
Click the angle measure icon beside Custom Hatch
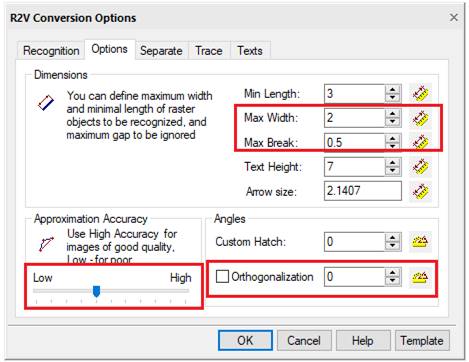tap(420, 241)
